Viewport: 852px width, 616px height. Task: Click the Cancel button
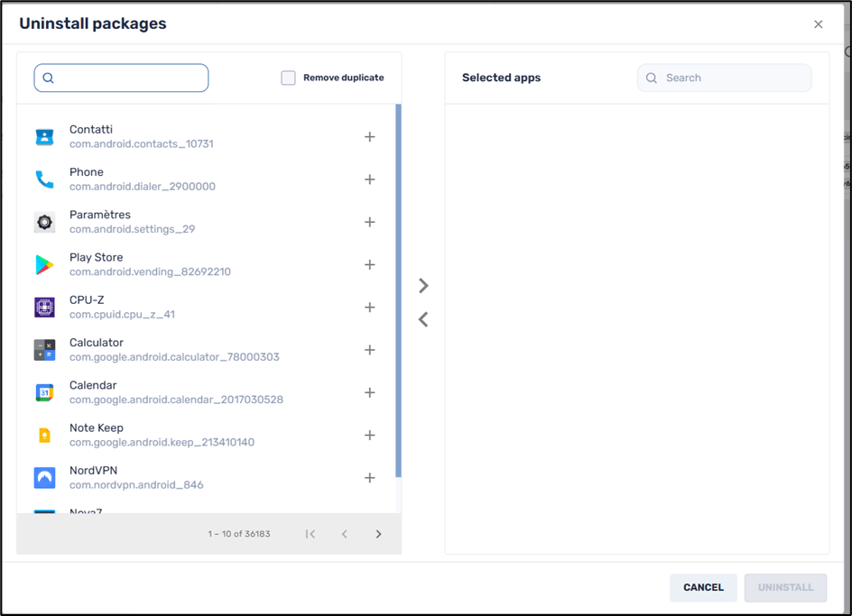coord(703,587)
